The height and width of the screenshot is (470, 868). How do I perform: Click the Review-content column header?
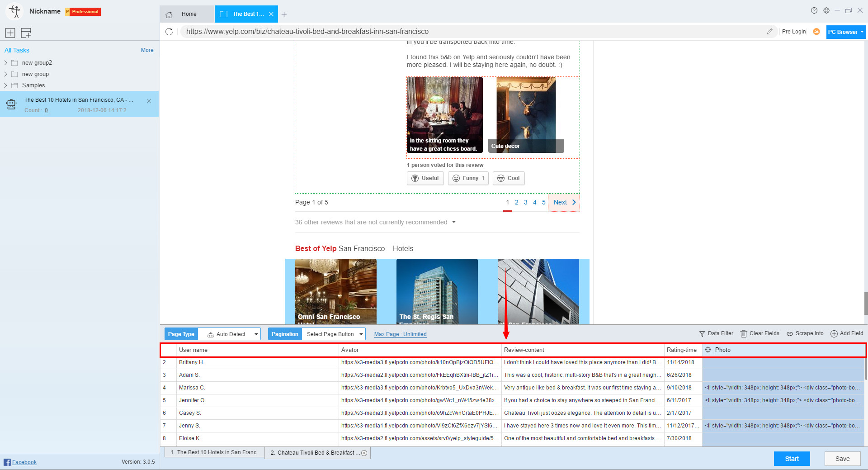(583, 350)
